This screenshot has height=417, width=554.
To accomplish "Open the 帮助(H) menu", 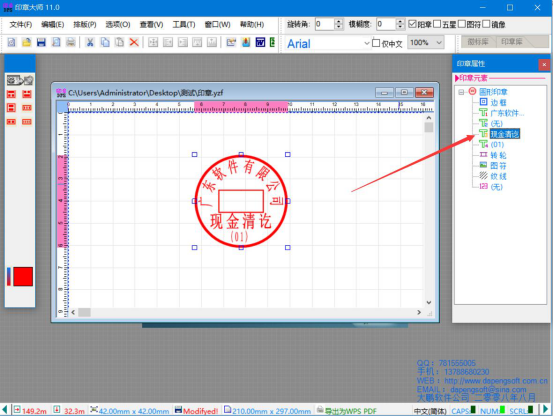I will [252, 24].
